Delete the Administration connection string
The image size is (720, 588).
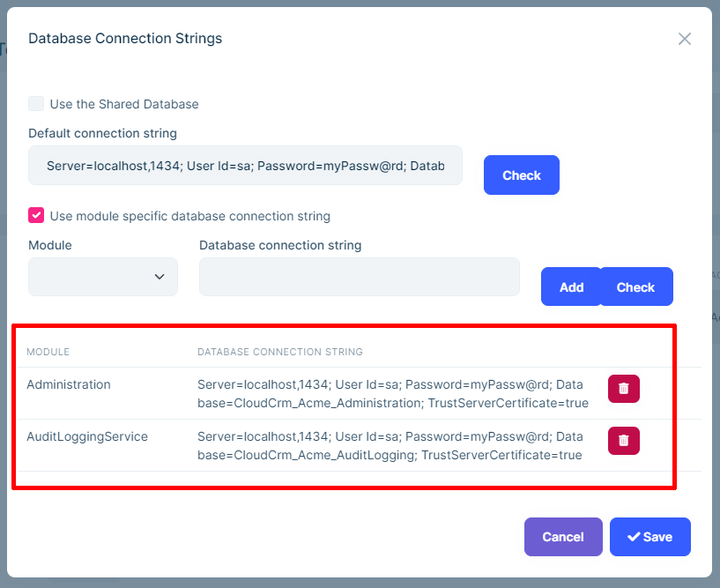[623, 389]
